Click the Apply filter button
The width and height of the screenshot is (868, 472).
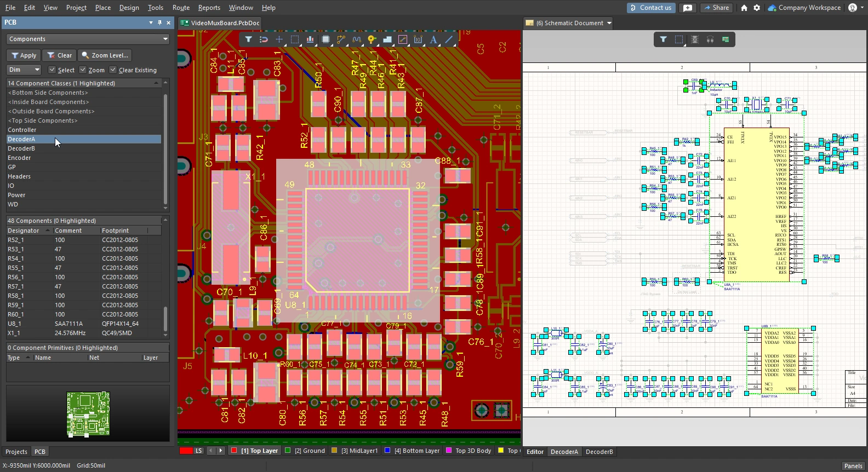(24, 55)
